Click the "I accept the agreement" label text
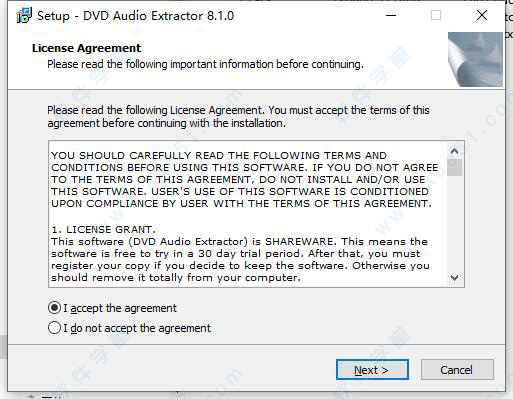The width and height of the screenshot is (513, 399). coord(120,308)
